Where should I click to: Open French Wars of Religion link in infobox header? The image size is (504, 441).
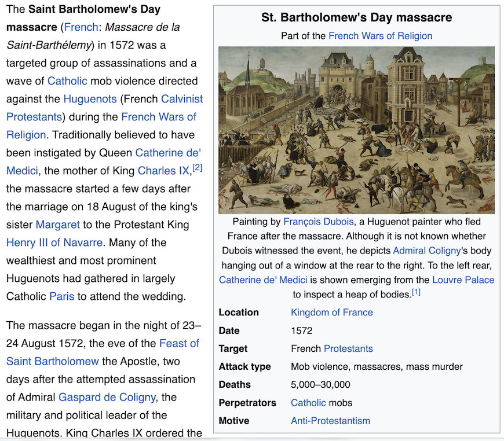coord(380,36)
